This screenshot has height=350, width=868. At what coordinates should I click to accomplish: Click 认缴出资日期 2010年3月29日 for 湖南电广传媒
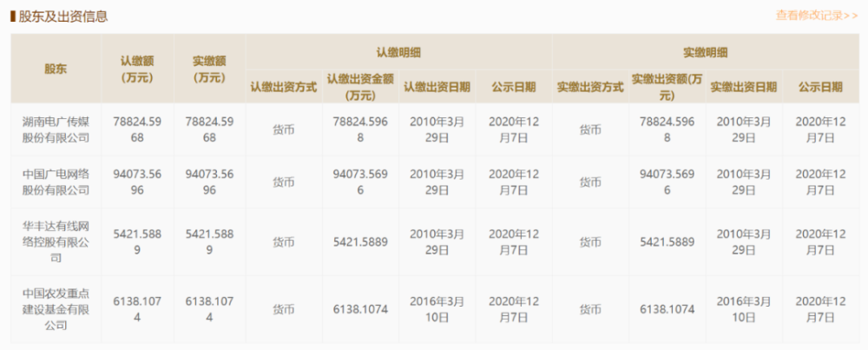(437, 129)
